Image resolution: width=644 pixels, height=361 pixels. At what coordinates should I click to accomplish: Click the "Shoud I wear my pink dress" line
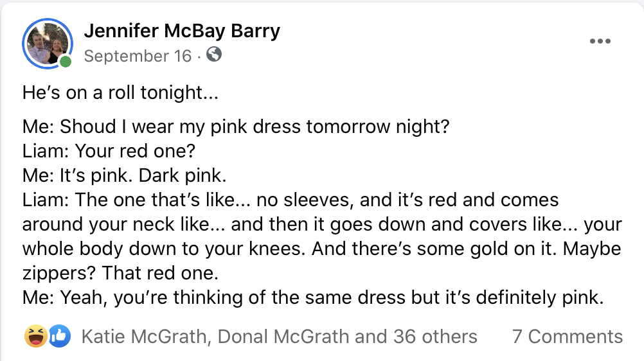click(x=235, y=126)
